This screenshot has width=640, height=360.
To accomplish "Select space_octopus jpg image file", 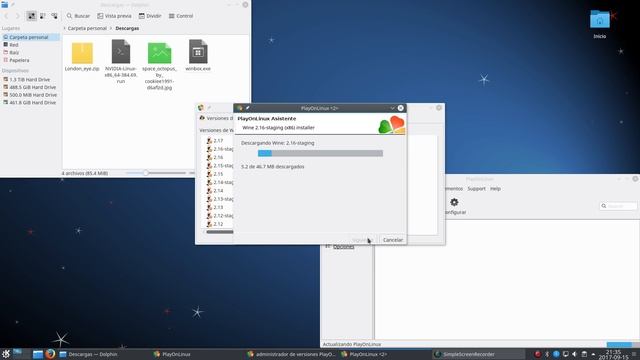I will [x=159, y=53].
